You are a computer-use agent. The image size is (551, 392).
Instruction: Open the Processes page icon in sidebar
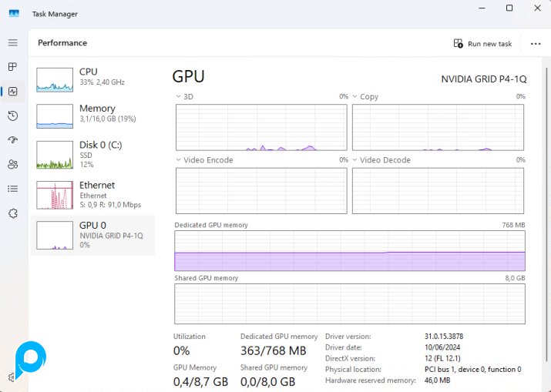(x=12, y=67)
